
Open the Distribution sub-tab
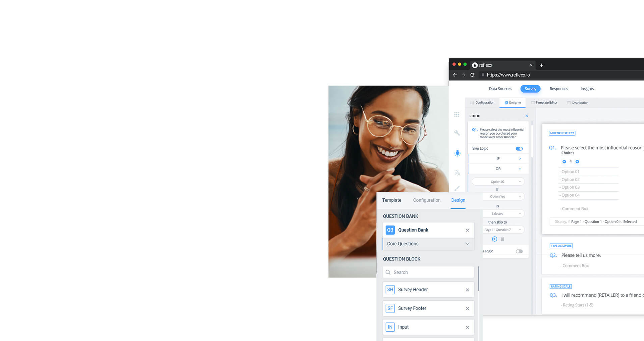click(x=578, y=103)
